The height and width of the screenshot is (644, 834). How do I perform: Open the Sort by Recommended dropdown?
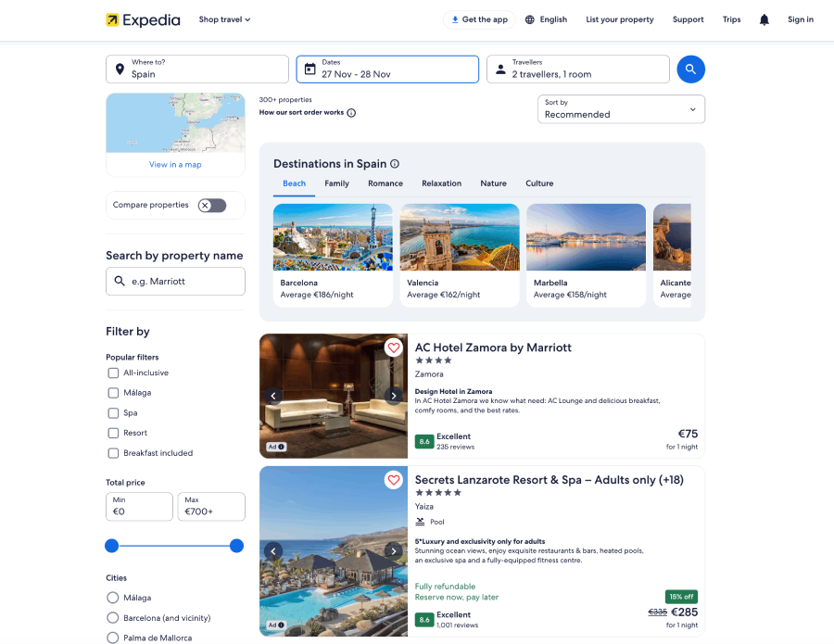pyautogui.click(x=621, y=109)
